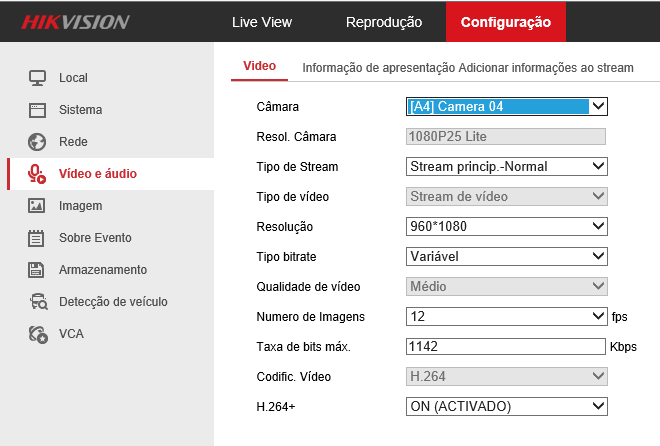Screen dimensions: 660x446
Task: Click the Rede globe icon
Action: (37, 142)
